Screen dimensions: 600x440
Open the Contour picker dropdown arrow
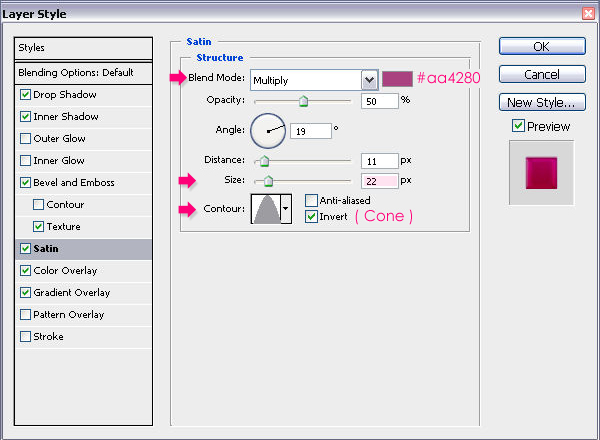click(285, 209)
